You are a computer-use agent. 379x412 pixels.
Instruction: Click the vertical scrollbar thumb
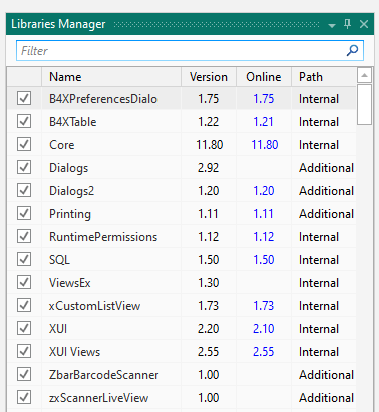point(364,104)
